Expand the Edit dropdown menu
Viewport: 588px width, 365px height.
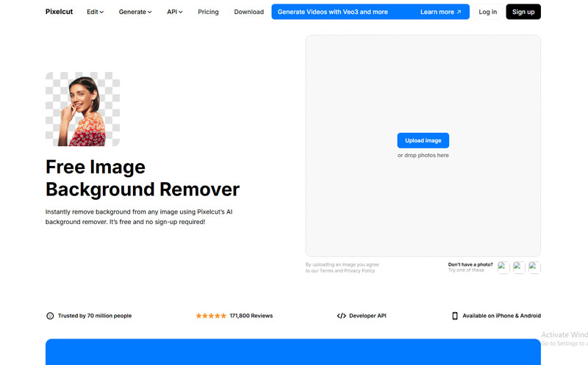point(95,12)
